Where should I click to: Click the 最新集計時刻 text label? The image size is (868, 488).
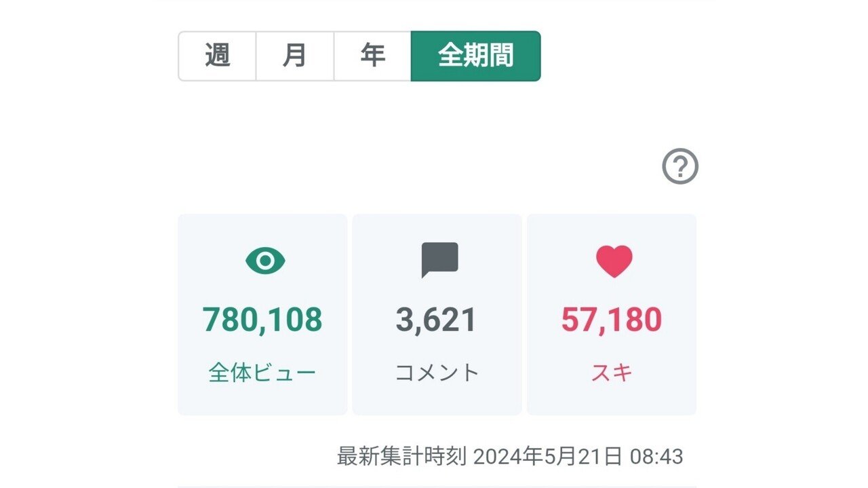point(401,456)
